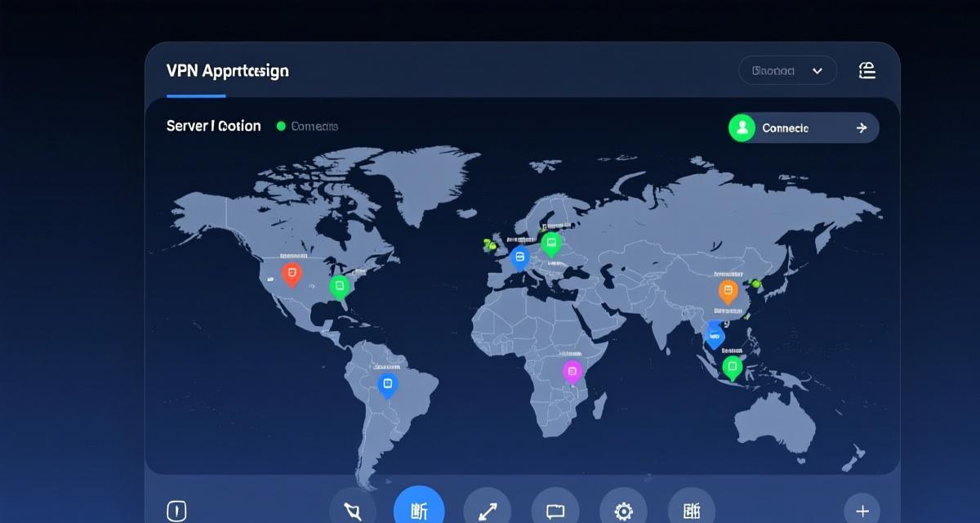Screen dimensions: 980x523
Task: Open the dropdown next to the header label
Action: (x=786, y=70)
